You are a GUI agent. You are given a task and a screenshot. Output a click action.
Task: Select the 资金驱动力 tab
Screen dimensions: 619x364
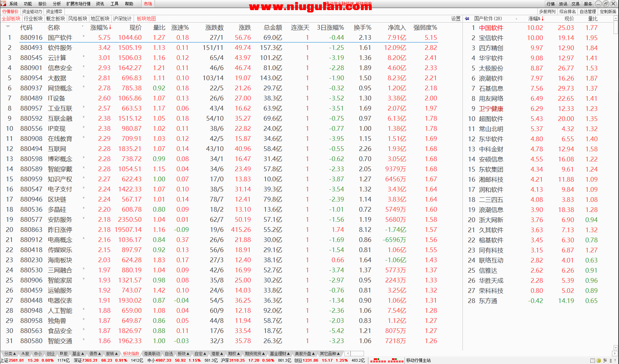pyautogui.click(x=32, y=11)
